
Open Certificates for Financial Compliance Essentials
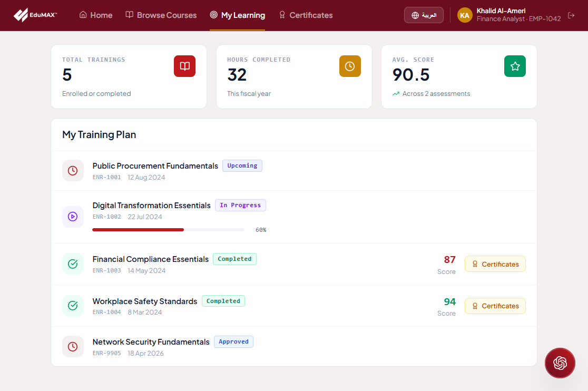tap(495, 264)
